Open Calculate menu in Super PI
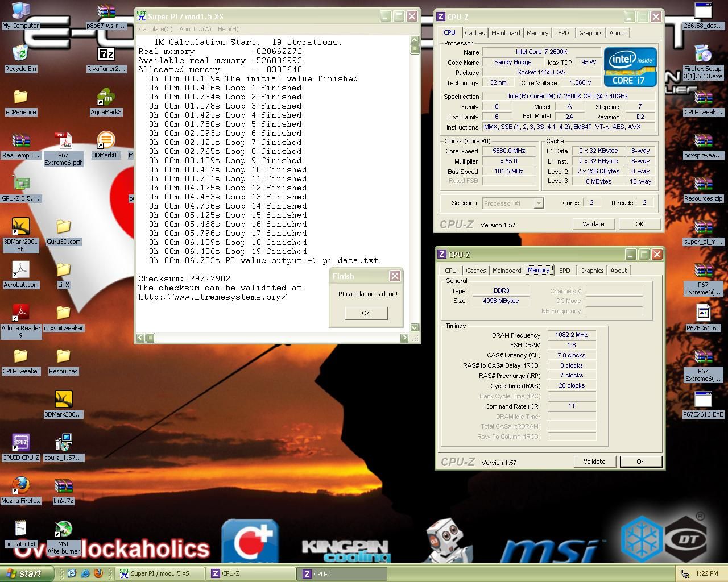Screen dimensions: 728x582 click(x=155, y=29)
